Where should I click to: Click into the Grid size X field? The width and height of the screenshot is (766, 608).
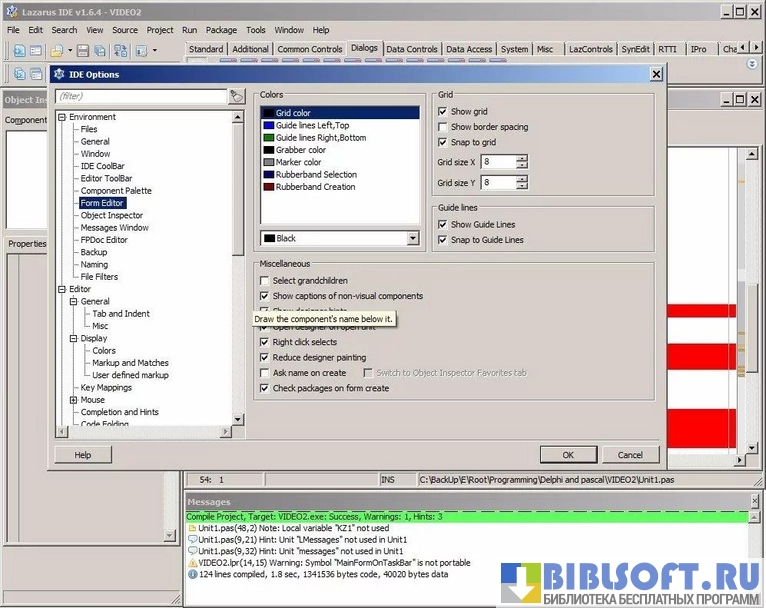click(497, 162)
